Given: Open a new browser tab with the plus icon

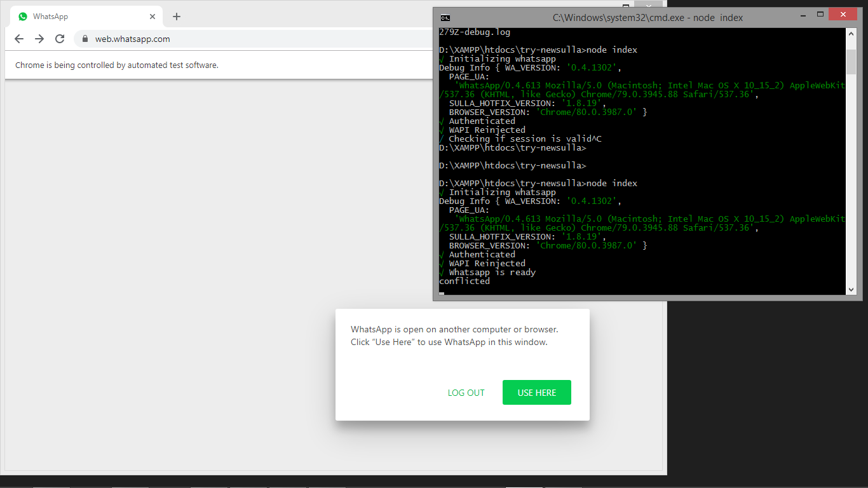Looking at the screenshot, I should pyautogui.click(x=176, y=16).
